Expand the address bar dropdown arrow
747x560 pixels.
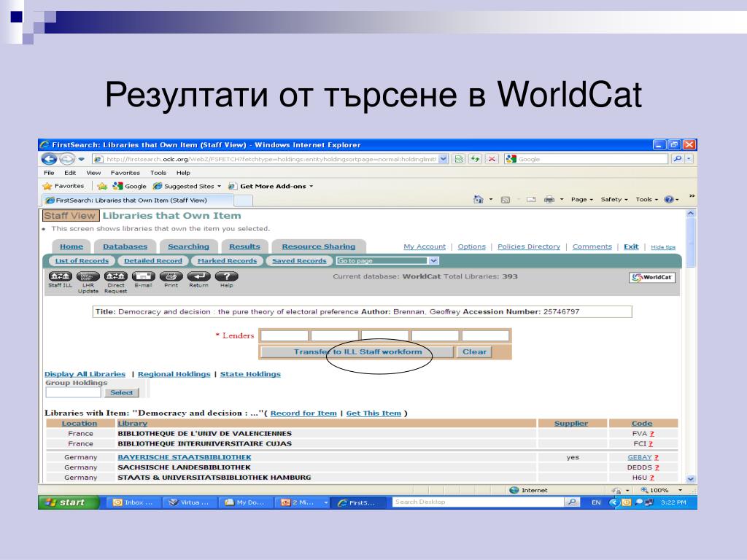point(443,159)
